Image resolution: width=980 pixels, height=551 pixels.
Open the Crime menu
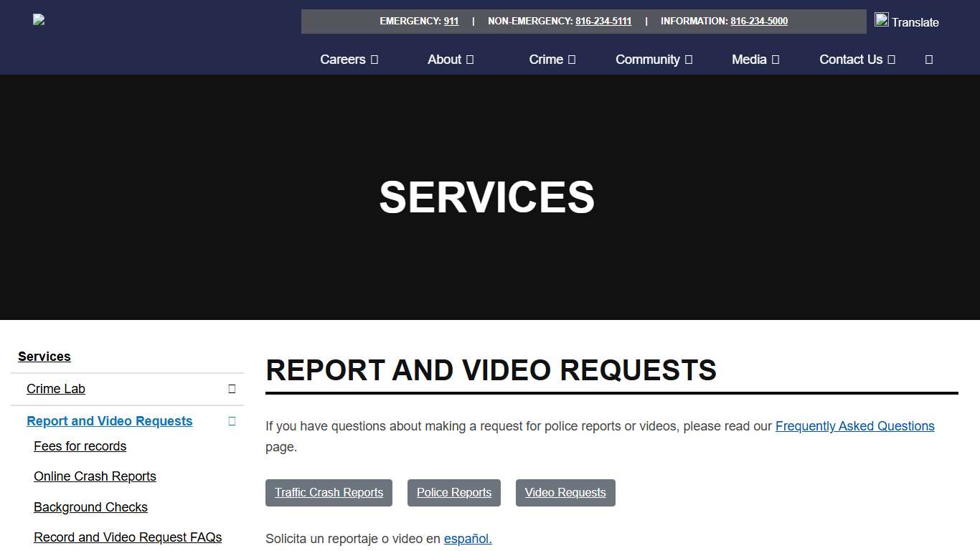pos(552,60)
